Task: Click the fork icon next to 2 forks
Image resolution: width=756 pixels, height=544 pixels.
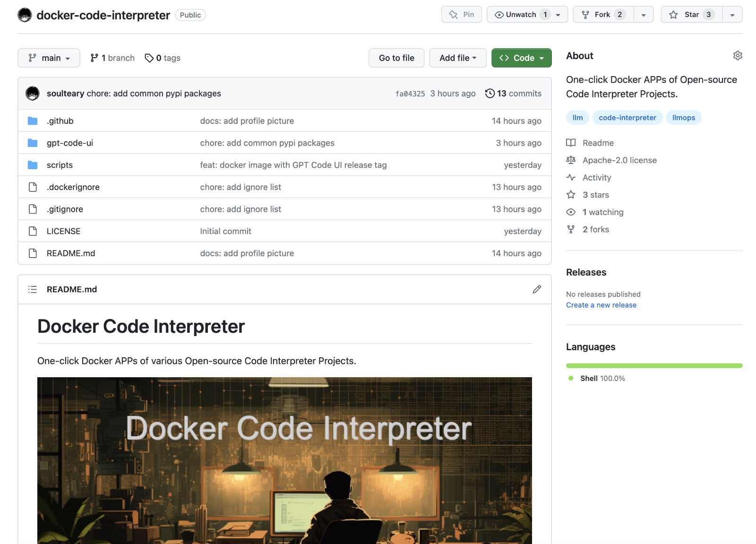Action: coord(571,229)
